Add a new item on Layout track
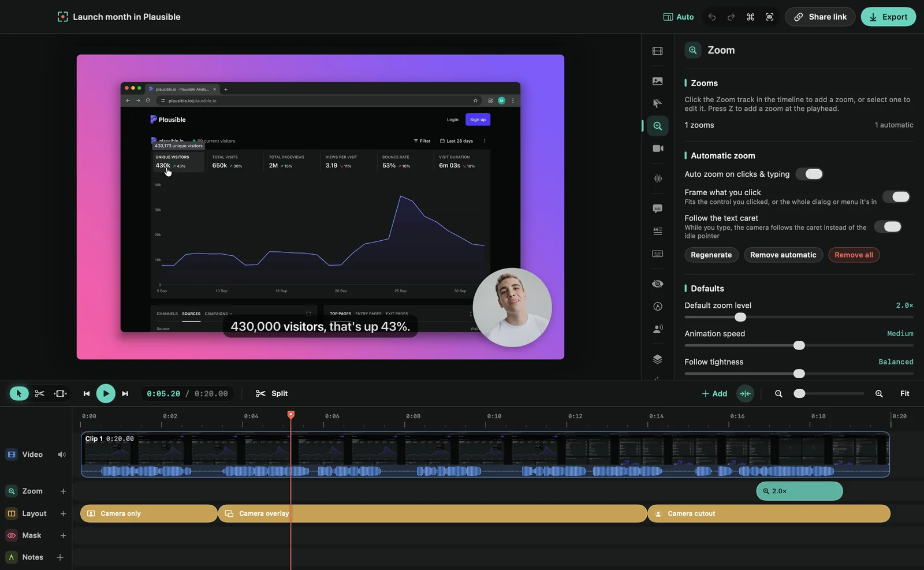Screen dimensions: 924x570 tap(63, 513)
